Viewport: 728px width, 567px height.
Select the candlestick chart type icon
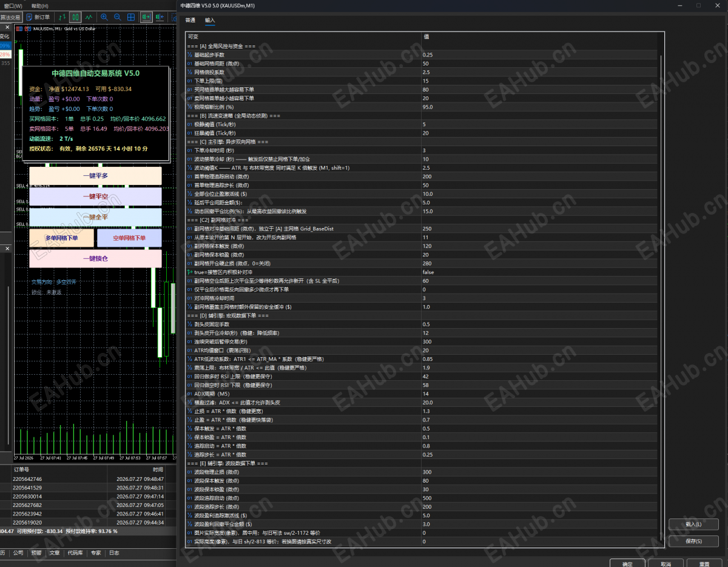[75, 17]
